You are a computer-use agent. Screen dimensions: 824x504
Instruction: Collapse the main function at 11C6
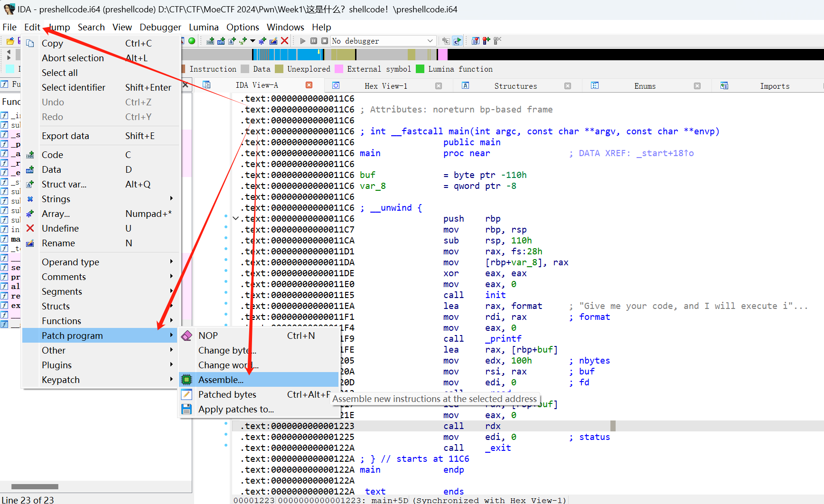[235, 219]
